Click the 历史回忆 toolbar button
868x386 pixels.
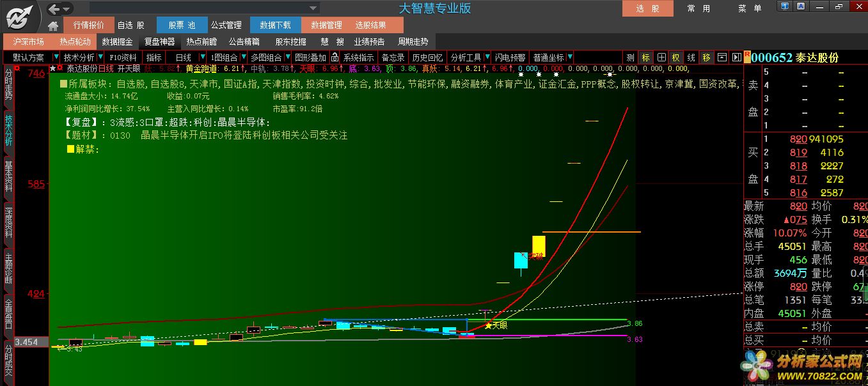tap(427, 57)
